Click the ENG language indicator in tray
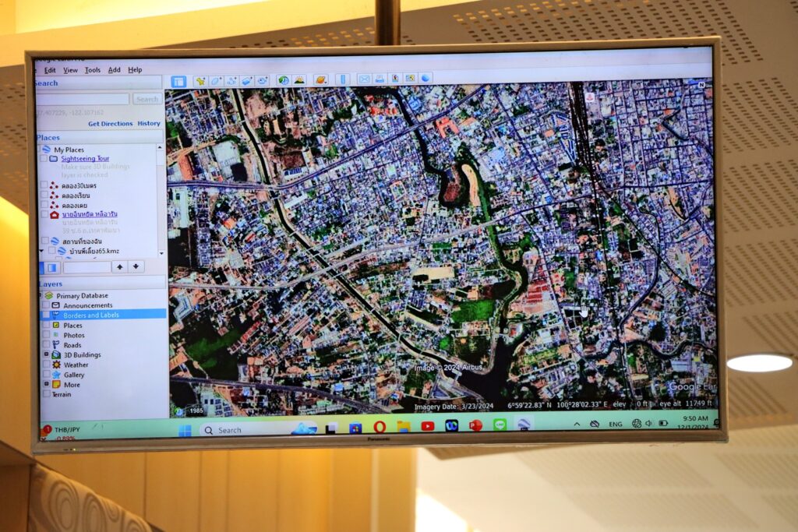The height and width of the screenshot is (532, 798). (x=616, y=424)
